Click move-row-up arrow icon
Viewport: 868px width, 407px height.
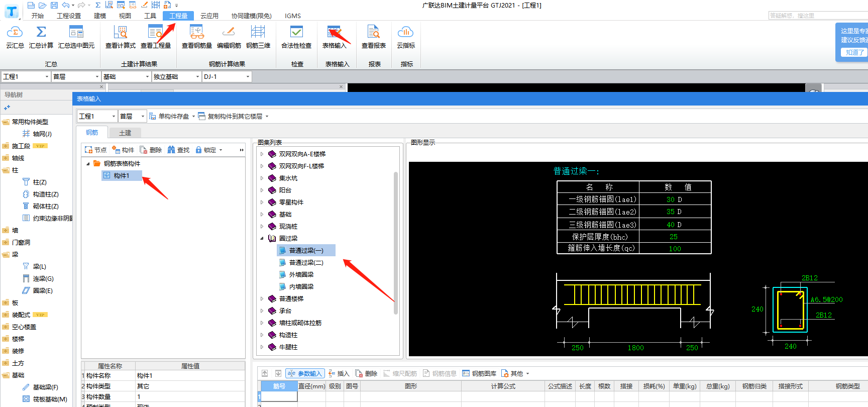265,373
